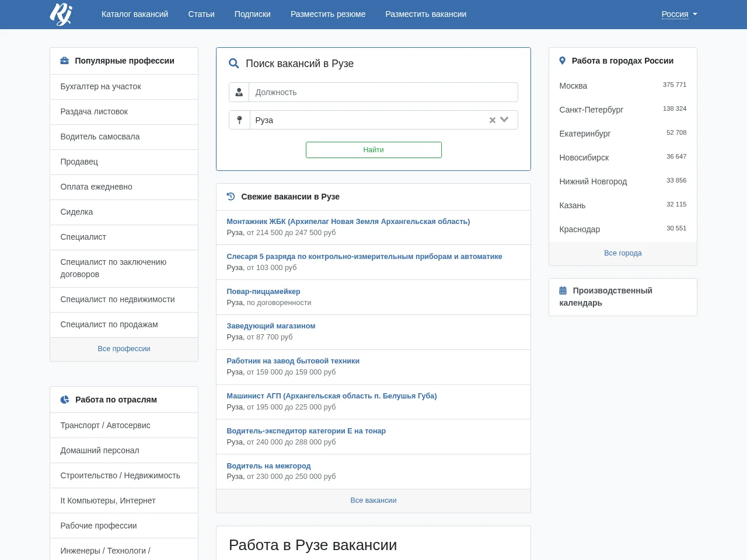747x560 pixels.
Task: Open the Россия region dropdown
Action: click(679, 14)
